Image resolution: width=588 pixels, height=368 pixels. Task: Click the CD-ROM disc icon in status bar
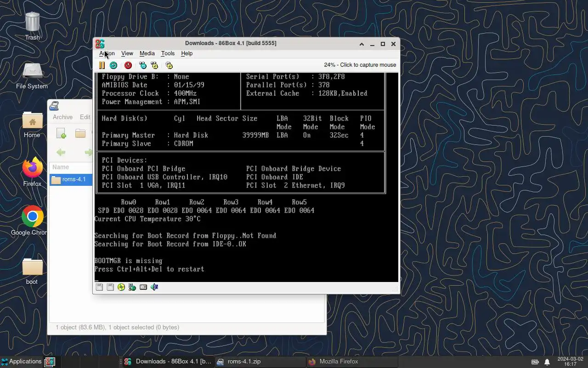coord(121,287)
